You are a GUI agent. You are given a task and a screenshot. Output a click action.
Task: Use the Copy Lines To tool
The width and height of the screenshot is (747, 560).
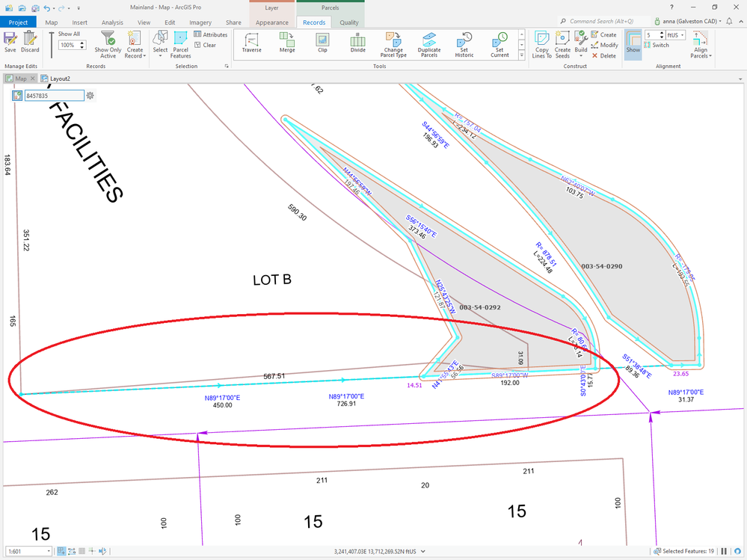(541, 45)
